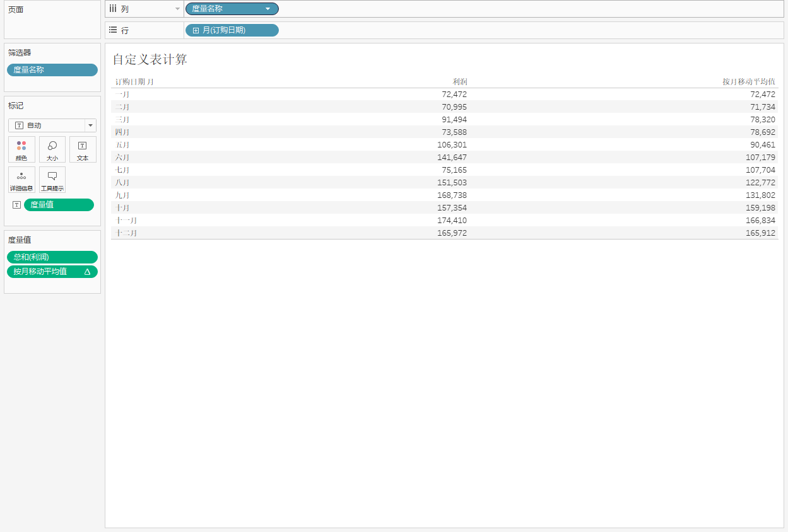Select the 九月 row label
The width and height of the screenshot is (788, 532).
point(122,195)
